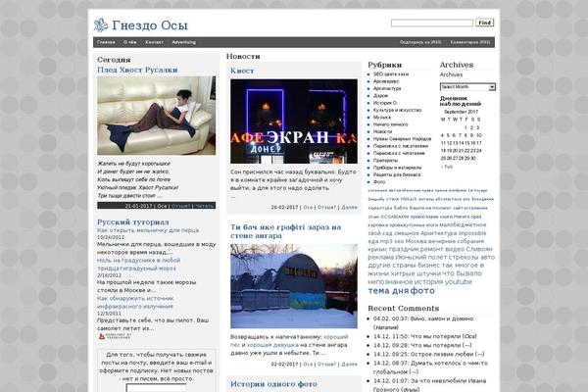Viewport: 588px width, 392px height.
Task: Click Отзыв? under the graffiti hangar post
Action: point(327,365)
